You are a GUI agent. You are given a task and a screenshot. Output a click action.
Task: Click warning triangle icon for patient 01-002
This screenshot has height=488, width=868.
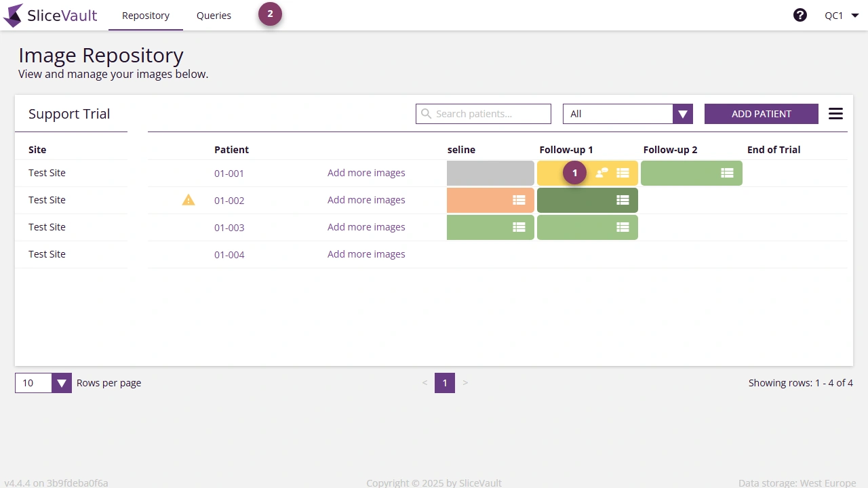pyautogui.click(x=189, y=200)
